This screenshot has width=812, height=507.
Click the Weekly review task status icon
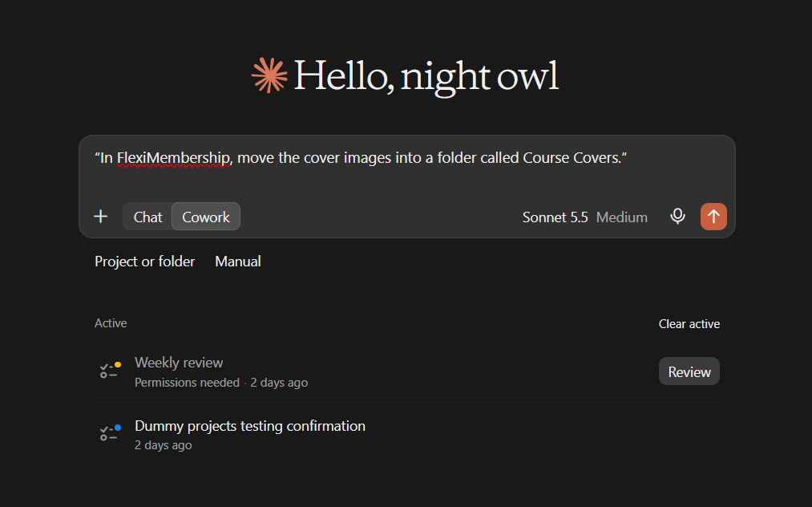pyautogui.click(x=111, y=370)
